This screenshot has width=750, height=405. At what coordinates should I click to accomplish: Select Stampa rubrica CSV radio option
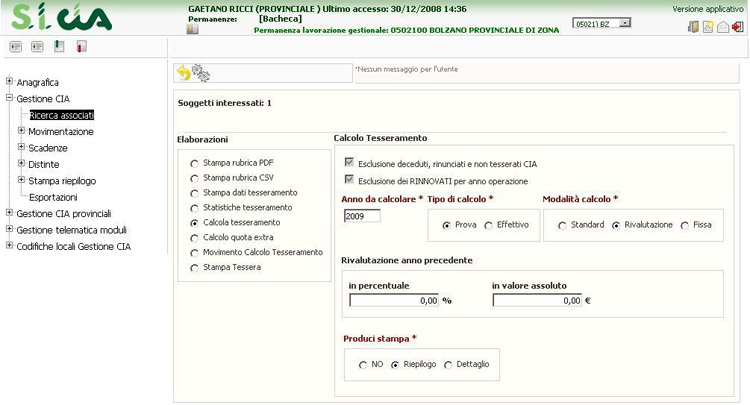[194, 178]
